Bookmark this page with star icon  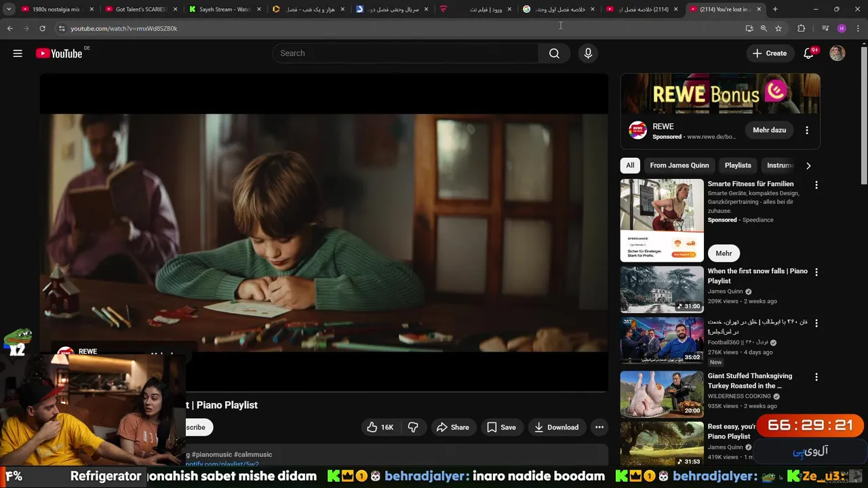tap(778, 28)
